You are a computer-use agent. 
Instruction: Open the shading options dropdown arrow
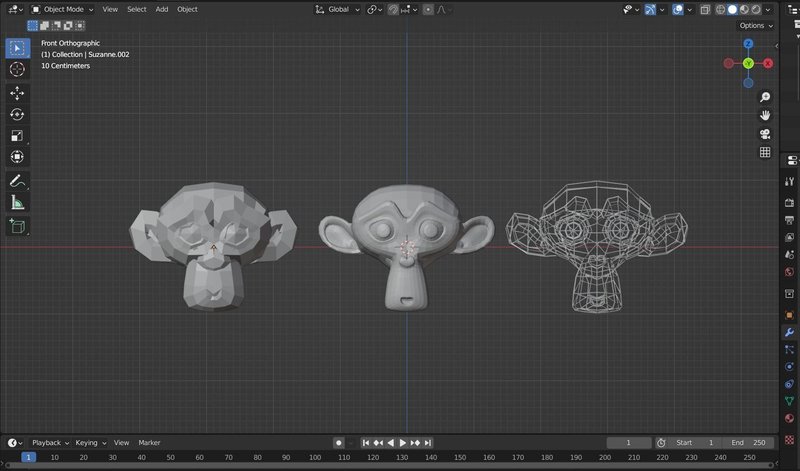768,9
